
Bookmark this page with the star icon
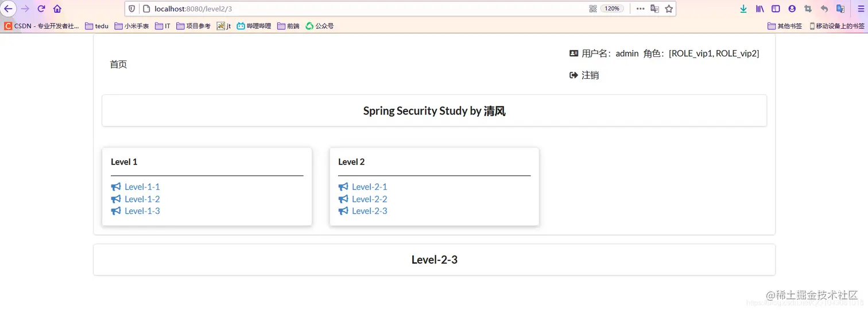[669, 9]
